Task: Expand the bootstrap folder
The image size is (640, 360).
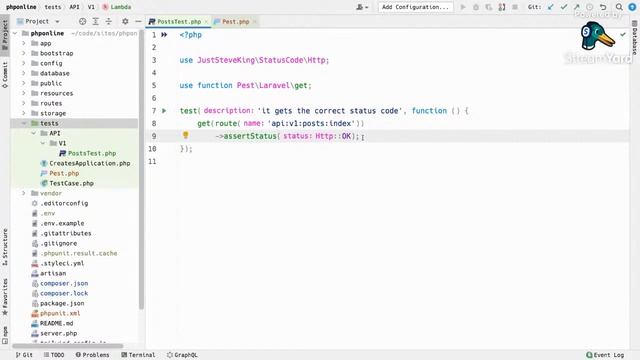Action: (24, 53)
